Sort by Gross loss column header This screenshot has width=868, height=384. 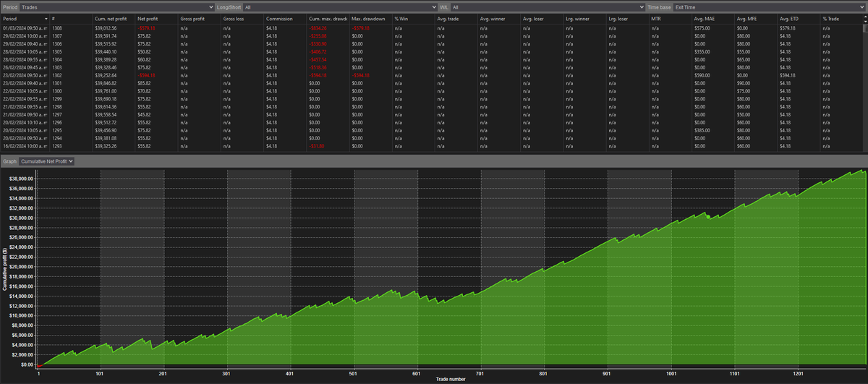click(x=242, y=17)
